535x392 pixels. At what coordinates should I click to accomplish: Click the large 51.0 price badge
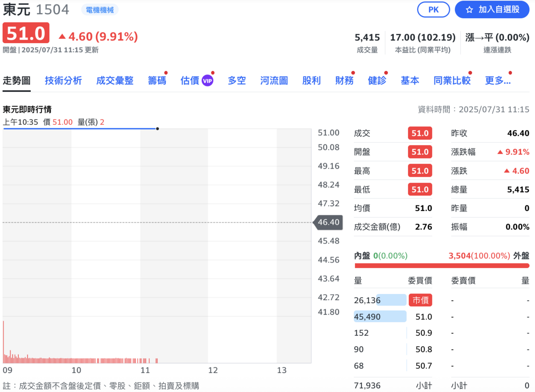(26, 33)
